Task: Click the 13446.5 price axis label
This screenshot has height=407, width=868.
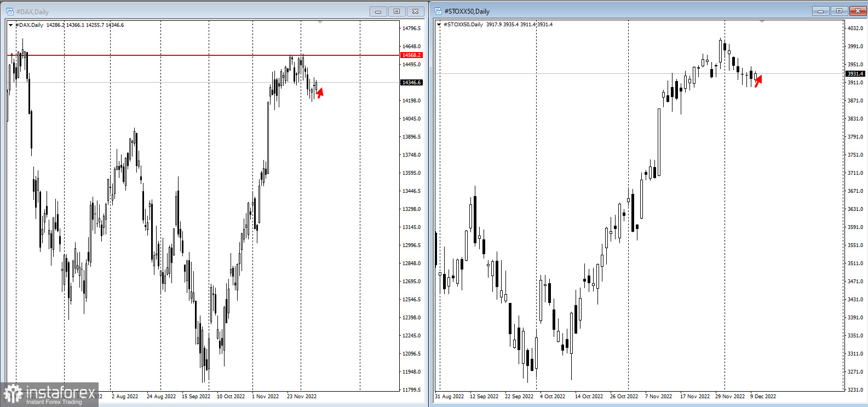Action: pos(412,191)
